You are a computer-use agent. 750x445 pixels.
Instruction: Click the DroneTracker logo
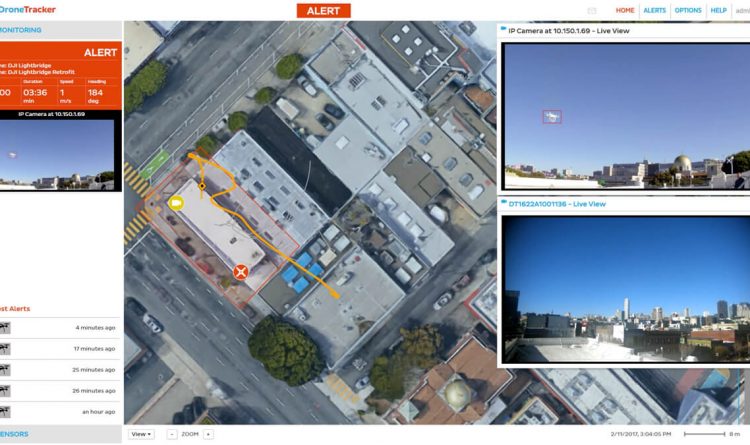(27, 9)
